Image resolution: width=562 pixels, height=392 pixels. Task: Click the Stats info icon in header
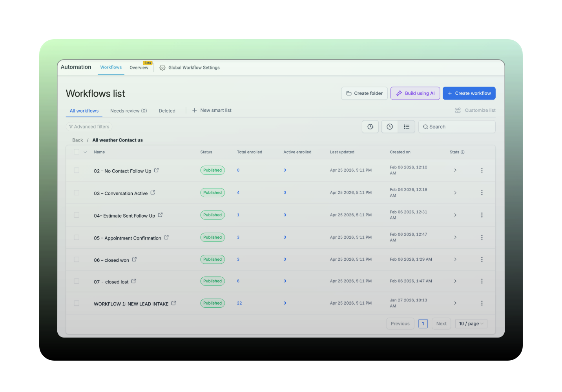(x=462, y=152)
